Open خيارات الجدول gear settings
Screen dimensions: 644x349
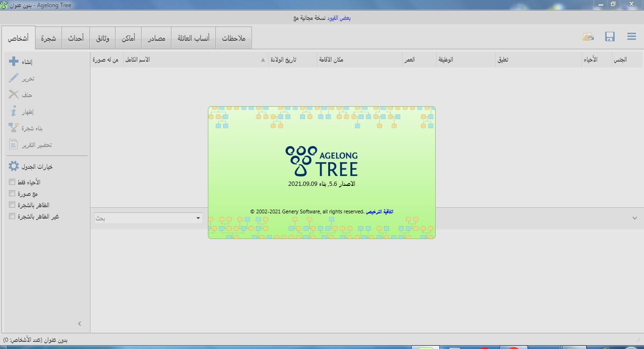14,166
